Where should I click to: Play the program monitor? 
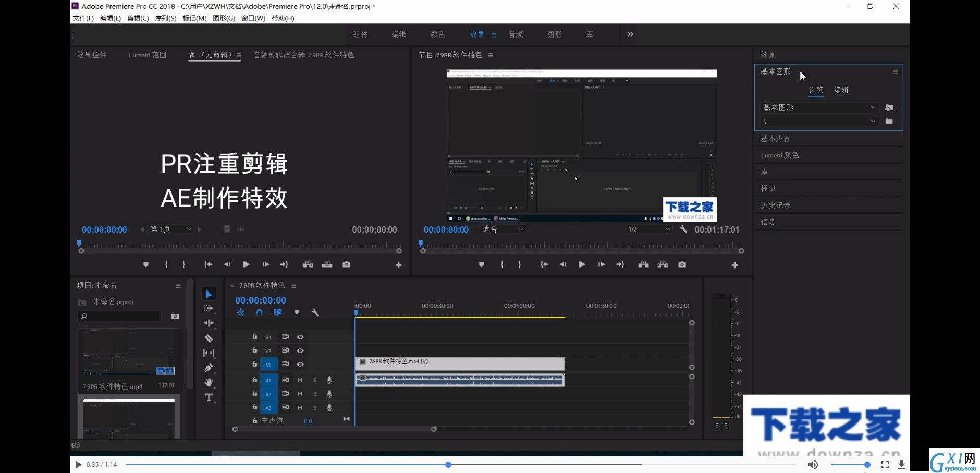582,264
